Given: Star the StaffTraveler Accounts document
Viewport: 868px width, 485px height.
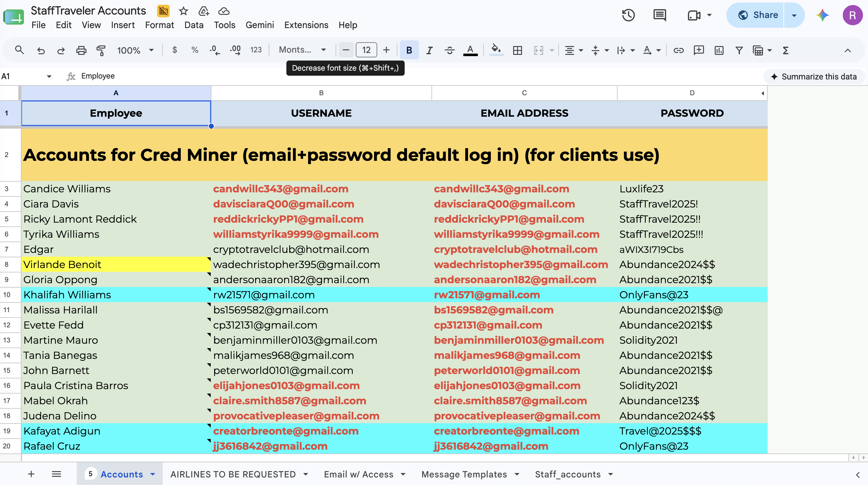Looking at the screenshot, I should (x=183, y=11).
